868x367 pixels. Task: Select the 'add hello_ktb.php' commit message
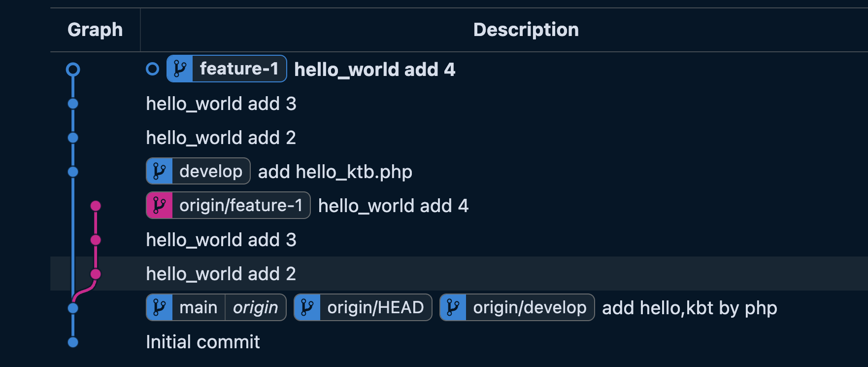[x=335, y=172]
